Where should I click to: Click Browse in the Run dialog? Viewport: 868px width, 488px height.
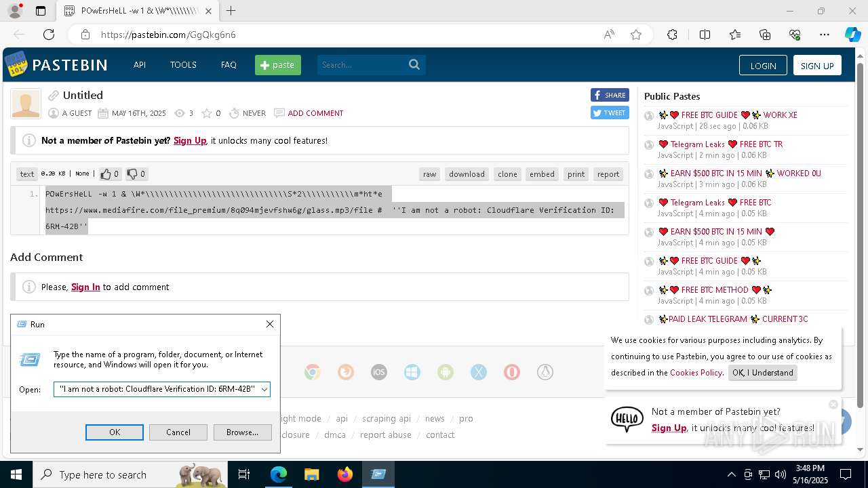click(242, 432)
